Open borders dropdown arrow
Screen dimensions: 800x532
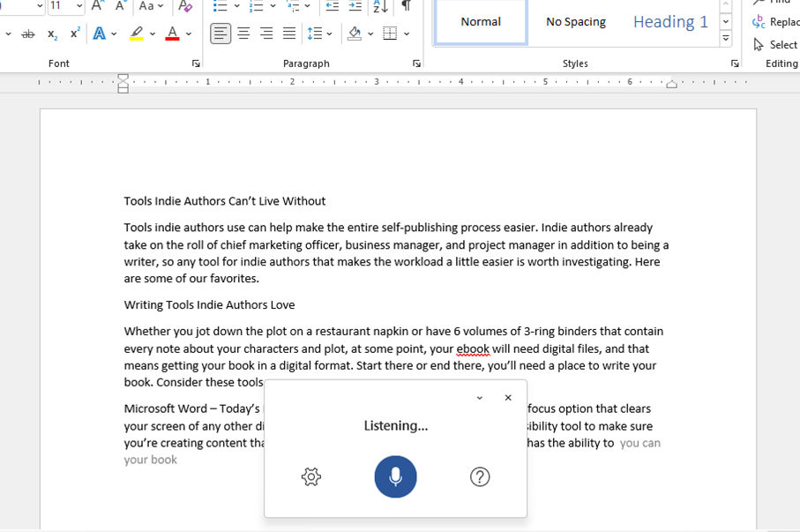coord(407,34)
